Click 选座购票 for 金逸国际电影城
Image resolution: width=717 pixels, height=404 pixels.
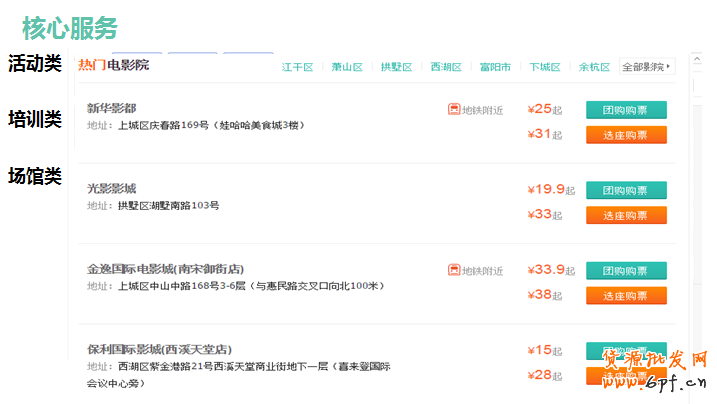(626, 295)
